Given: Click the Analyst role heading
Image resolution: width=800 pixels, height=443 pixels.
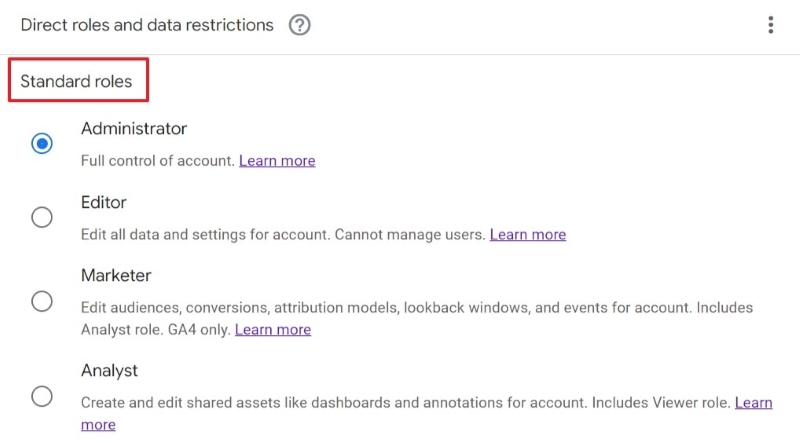Looking at the screenshot, I should pyautogui.click(x=109, y=371).
